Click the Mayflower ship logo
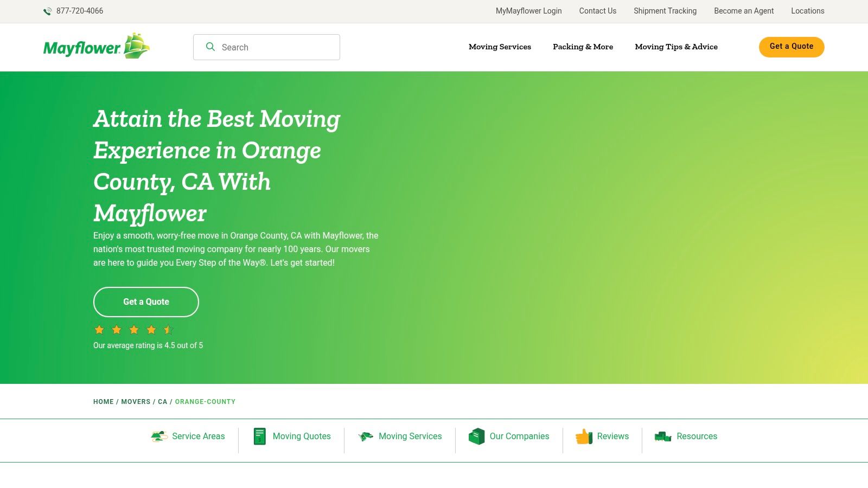Viewport: 868px width, 488px height. click(x=97, y=46)
